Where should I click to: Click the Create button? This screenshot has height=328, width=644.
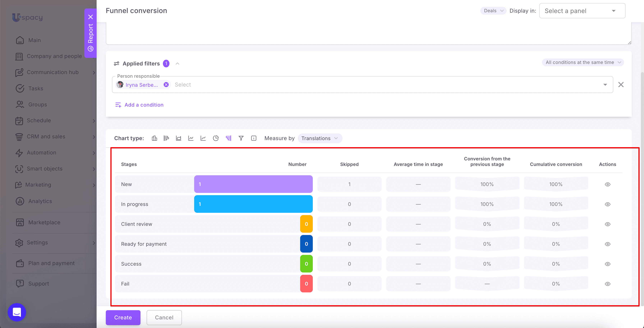click(x=123, y=317)
